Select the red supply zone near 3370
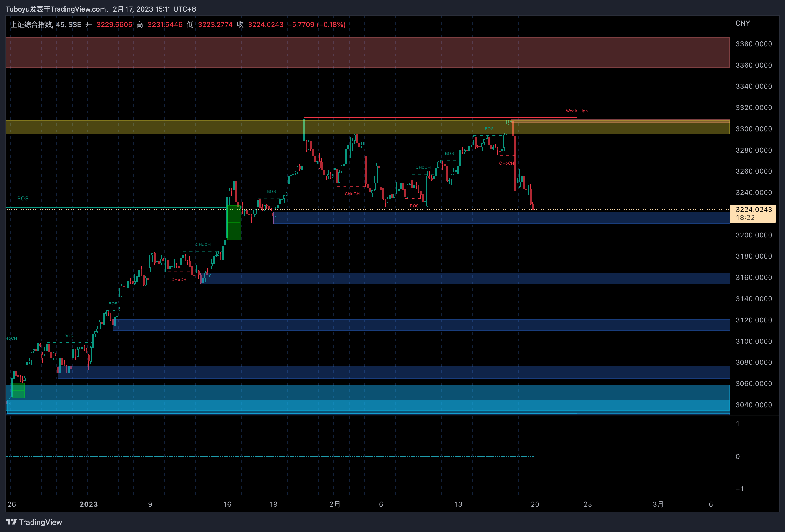 coord(367,52)
